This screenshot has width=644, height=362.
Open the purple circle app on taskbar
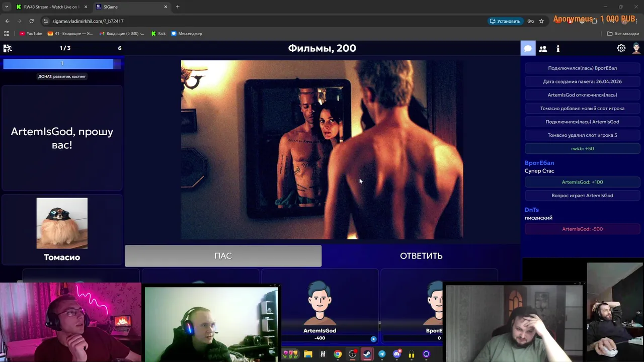tap(426, 354)
